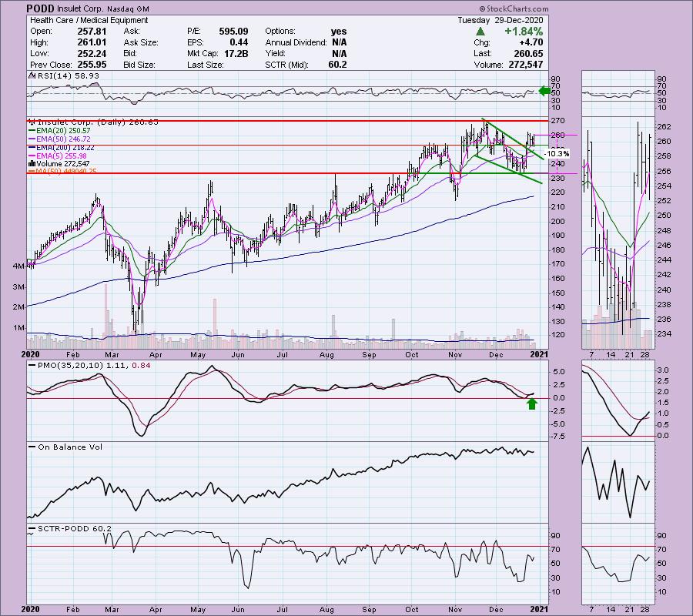Click the 4M volume axis label

(x=18, y=266)
